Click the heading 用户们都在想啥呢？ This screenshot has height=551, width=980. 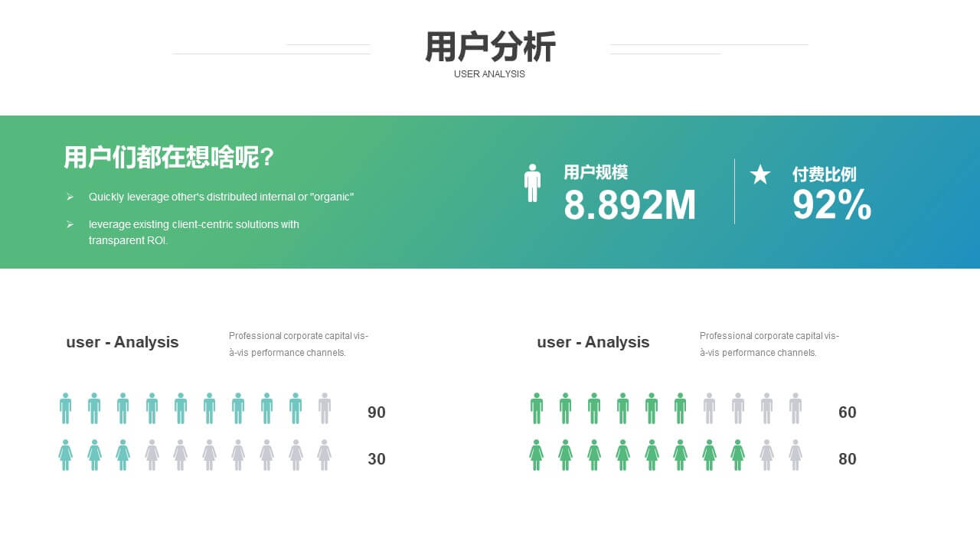(169, 158)
